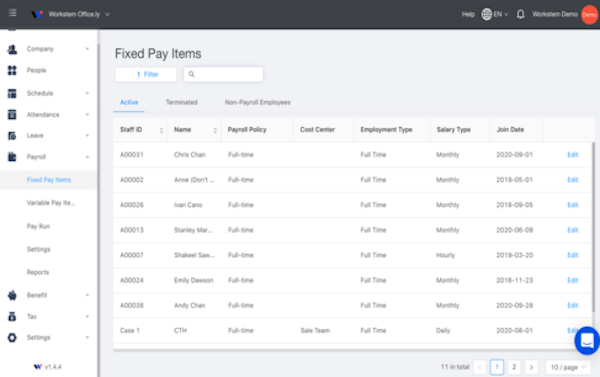Expand the Schedule menu chevron

[87, 93]
